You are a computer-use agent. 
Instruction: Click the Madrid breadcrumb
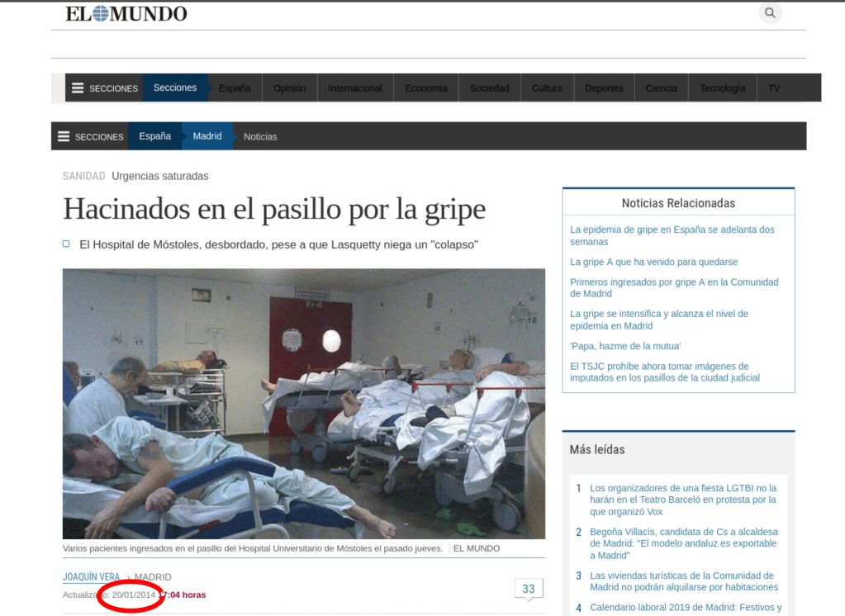tap(207, 136)
